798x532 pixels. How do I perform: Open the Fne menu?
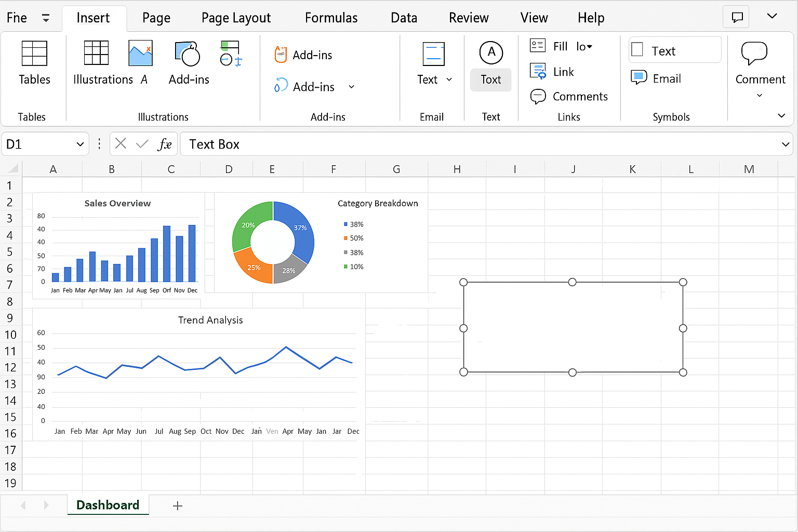[17, 18]
